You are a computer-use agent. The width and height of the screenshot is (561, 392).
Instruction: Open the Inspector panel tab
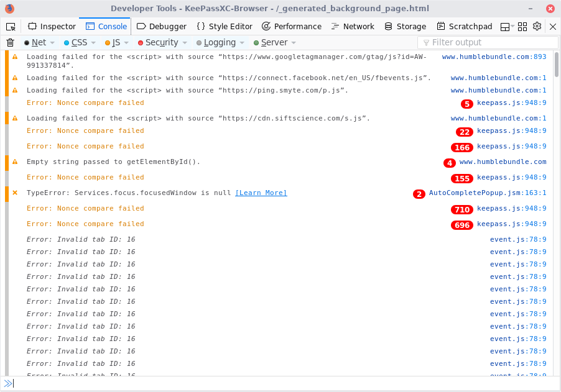(x=52, y=27)
